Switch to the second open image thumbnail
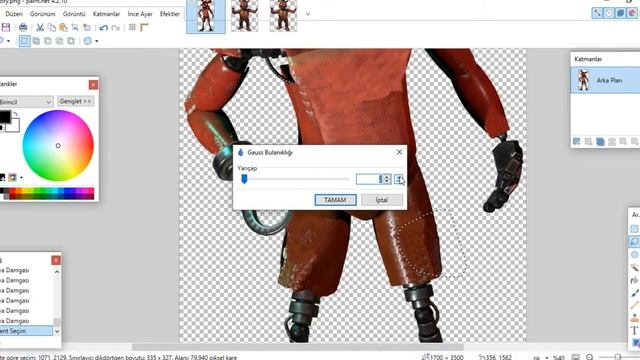The image size is (640, 360). click(x=244, y=16)
